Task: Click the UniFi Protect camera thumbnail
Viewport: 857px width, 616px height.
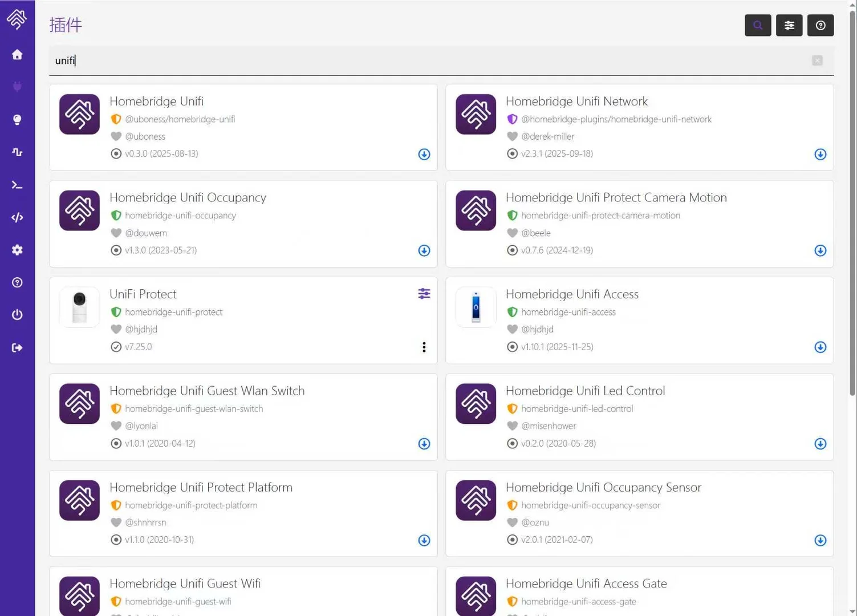Action: click(x=79, y=307)
